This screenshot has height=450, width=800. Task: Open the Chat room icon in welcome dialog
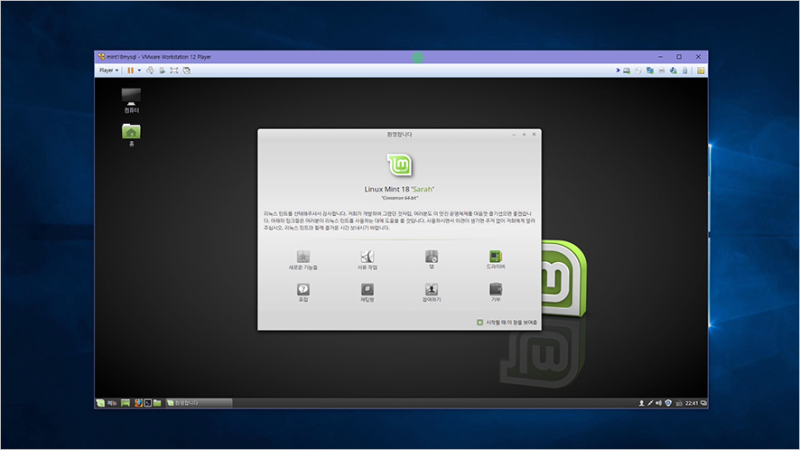[367, 292]
